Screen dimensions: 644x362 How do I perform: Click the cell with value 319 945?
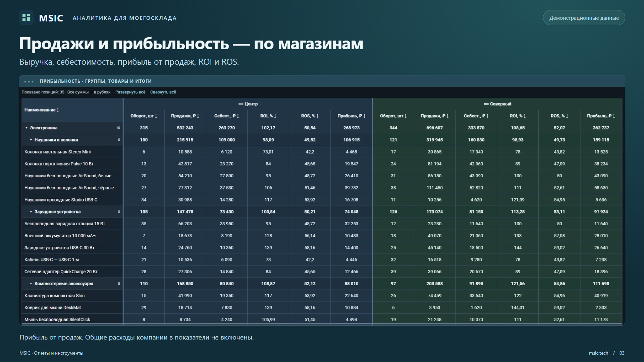435,140
